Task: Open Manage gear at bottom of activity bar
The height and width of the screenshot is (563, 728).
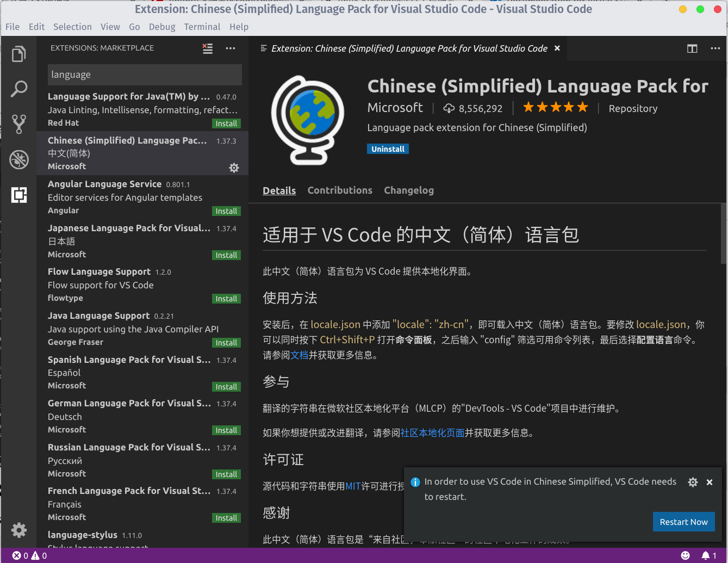Action: click(19, 530)
